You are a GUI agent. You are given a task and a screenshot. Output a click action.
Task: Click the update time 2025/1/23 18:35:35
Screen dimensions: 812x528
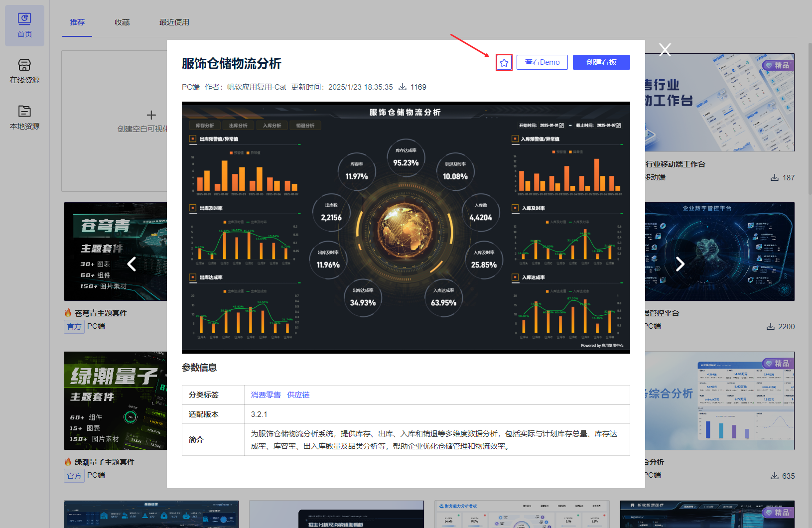tap(361, 87)
